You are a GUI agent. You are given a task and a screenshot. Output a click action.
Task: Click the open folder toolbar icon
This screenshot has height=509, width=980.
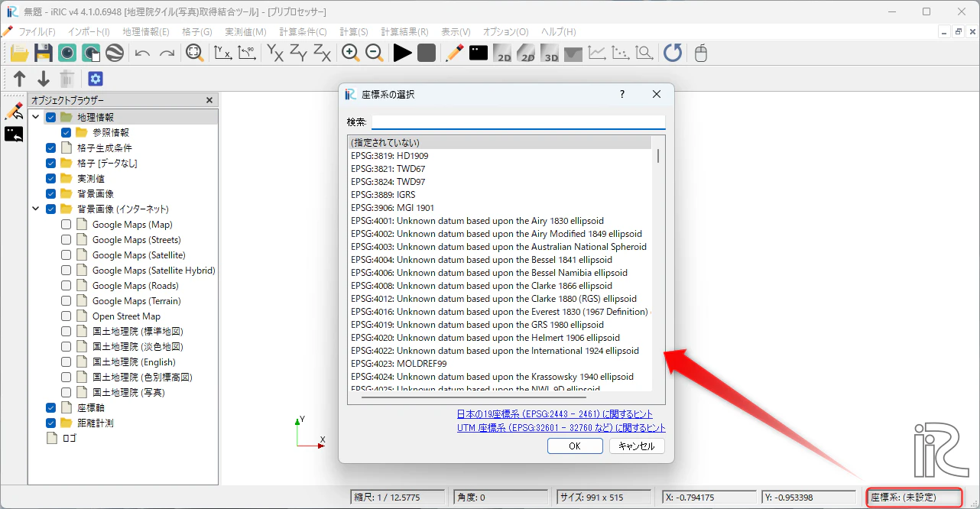point(19,53)
